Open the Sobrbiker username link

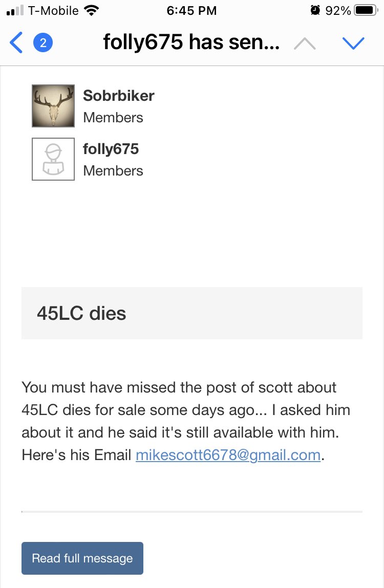(x=118, y=95)
